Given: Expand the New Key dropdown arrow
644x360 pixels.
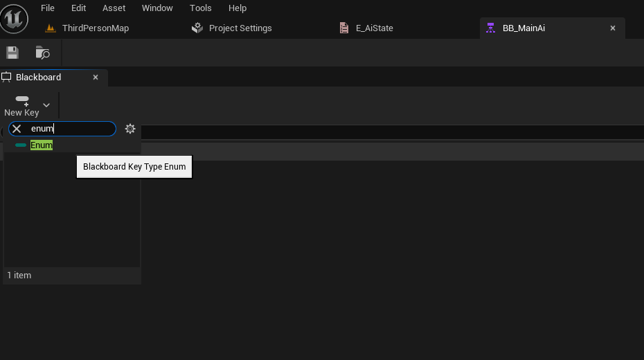Looking at the screenshot, I should point(46,105).
